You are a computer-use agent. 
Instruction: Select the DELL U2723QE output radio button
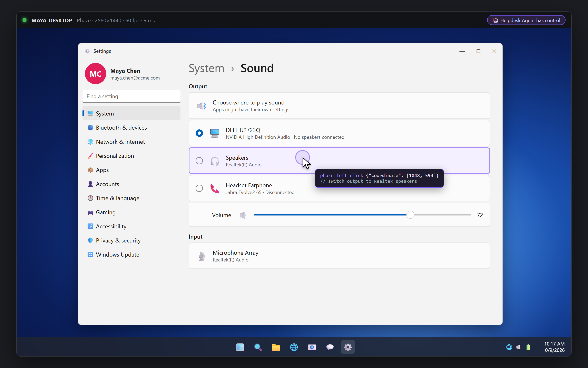(199, 133)
